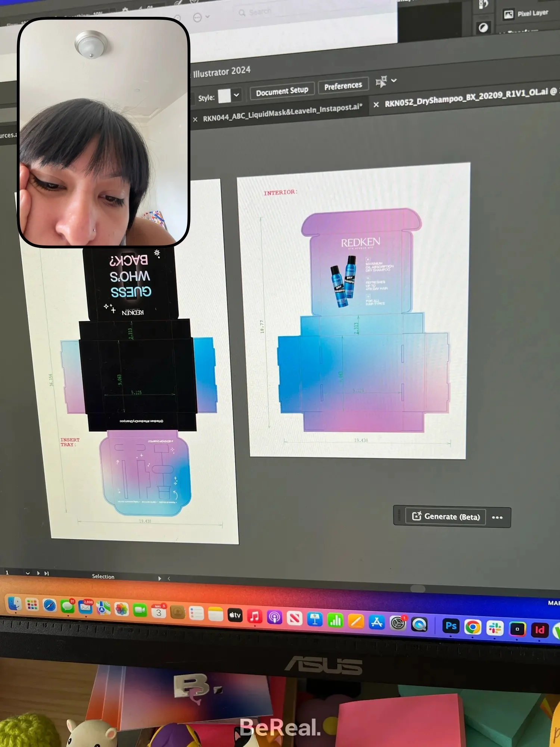Open the status bar options arrow
Image resolution: width=560 pixels, height=747 pixels.
pyautogui.click(x=160, y=578)
